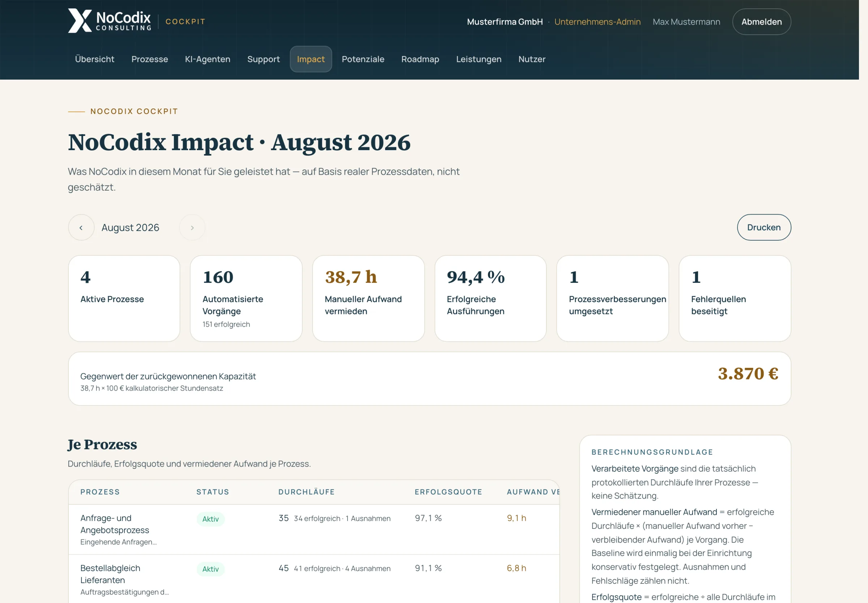Screen dimensions: 868x603
Task: Go to previous month with left chevron
Action: [x=81, y=228]
